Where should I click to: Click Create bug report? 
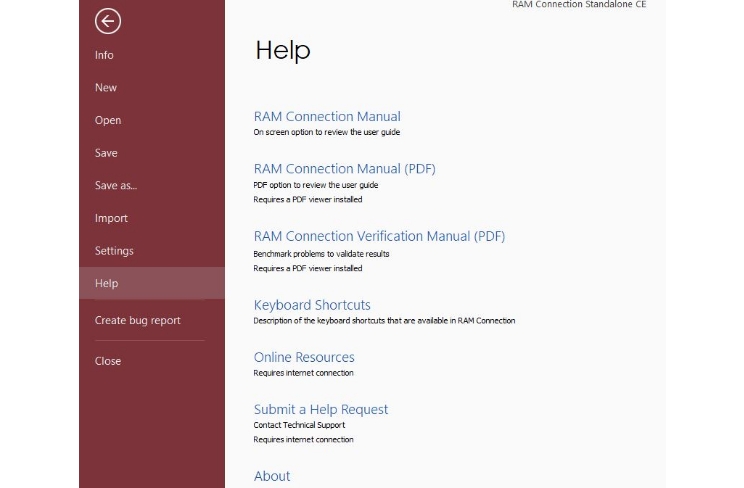[x=138, y=320]
